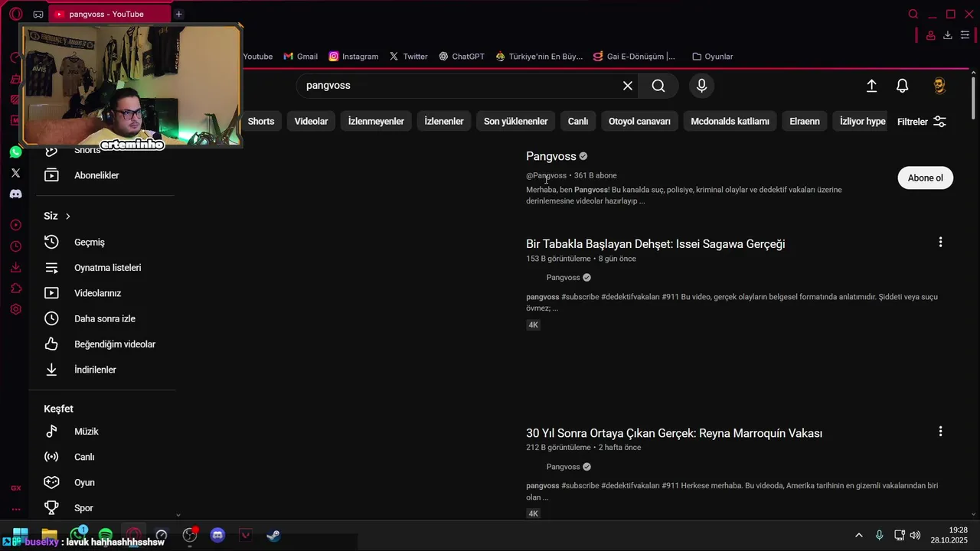Open the Easy Setup sliders icon
The image size is (980, 551).
click(x=965, y=35)
